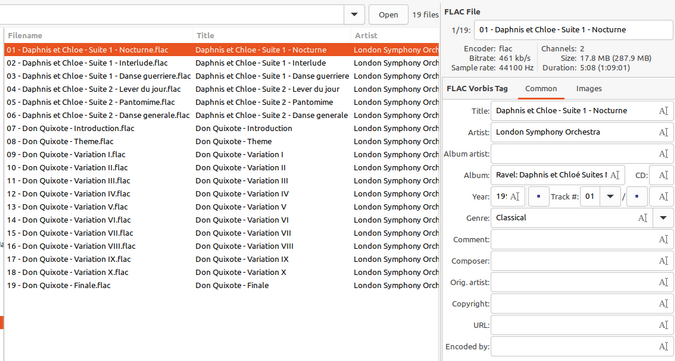Select file 19 - Don Quixote - Finale.flac
Screen dimensions: 675x361
pos(221,285)
